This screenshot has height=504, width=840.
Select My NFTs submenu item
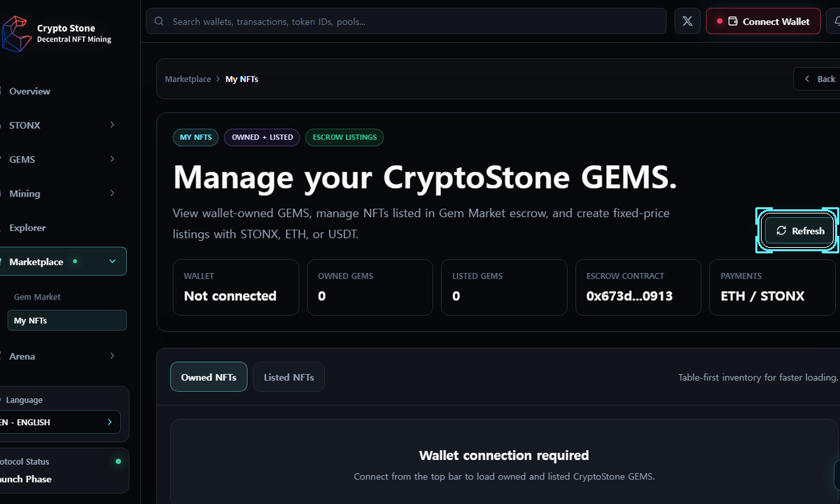coord(67,321)
